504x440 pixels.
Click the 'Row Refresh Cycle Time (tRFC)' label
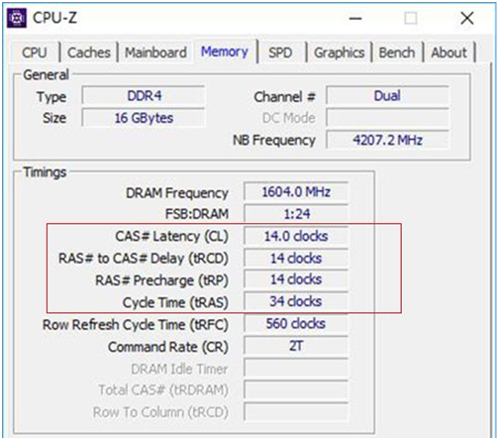[136, 325]
